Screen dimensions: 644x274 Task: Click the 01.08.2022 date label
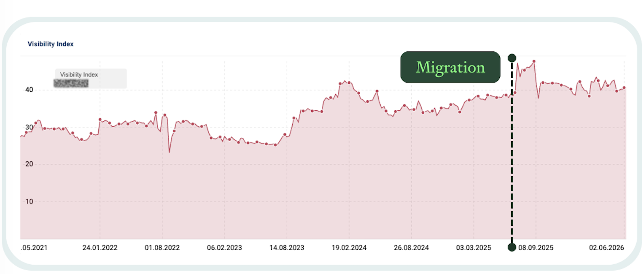click(162, 248)
